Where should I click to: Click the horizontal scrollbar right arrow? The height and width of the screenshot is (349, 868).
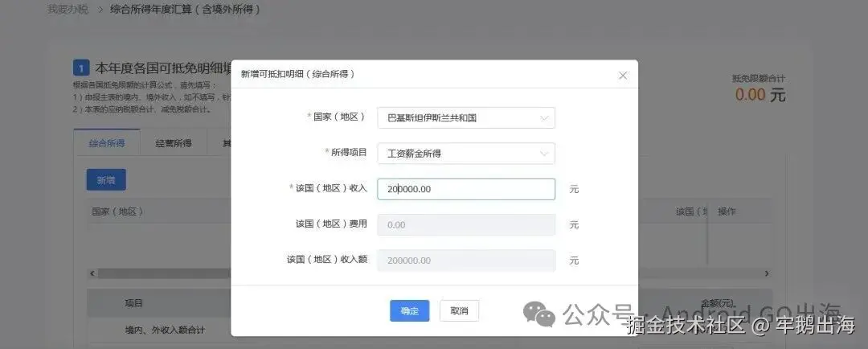point(767,273)
